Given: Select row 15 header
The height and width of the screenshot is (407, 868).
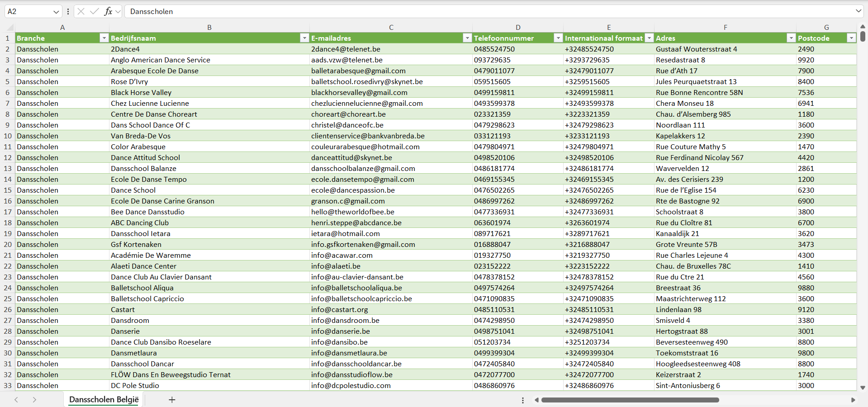Looking at the screenshot, I should pos(8,190).
